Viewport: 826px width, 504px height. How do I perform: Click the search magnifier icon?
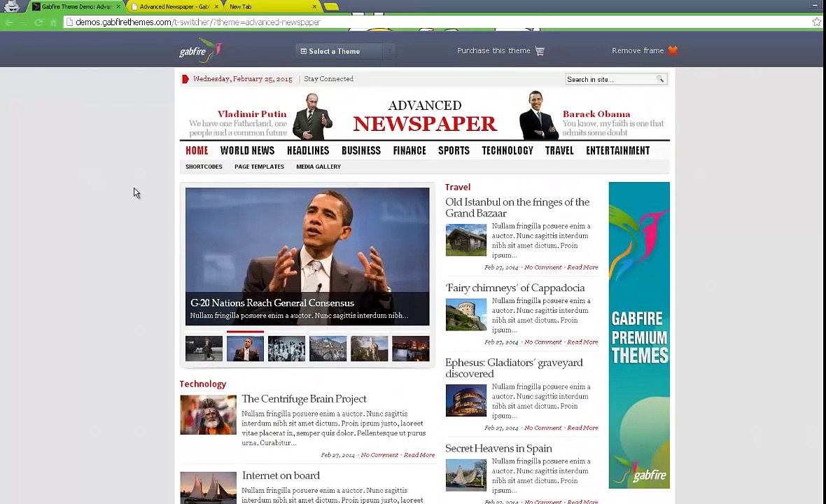pyautogui.click(x=660, y=79)
